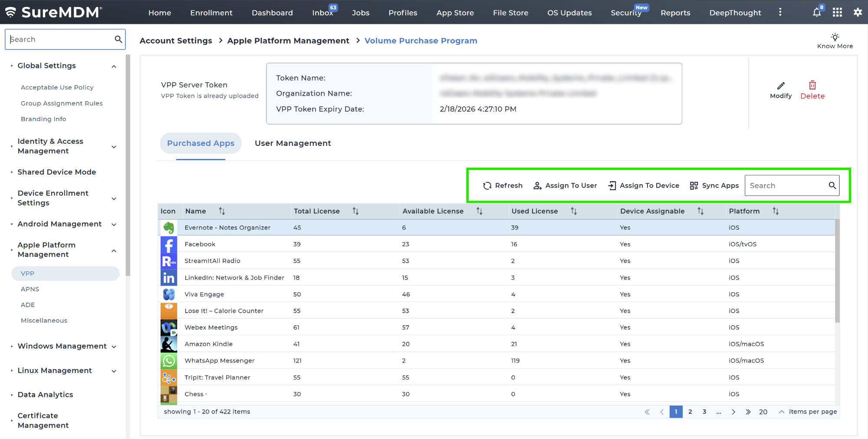This screenshot has height=439, width=868.
Task: Open the more options vertical dots
Action: (780, 12)
